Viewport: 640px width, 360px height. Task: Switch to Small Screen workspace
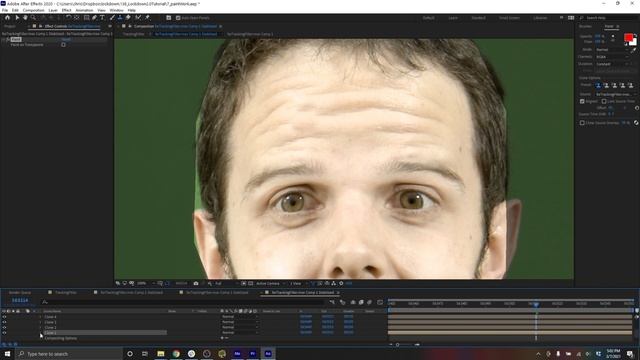coord(509,18)
